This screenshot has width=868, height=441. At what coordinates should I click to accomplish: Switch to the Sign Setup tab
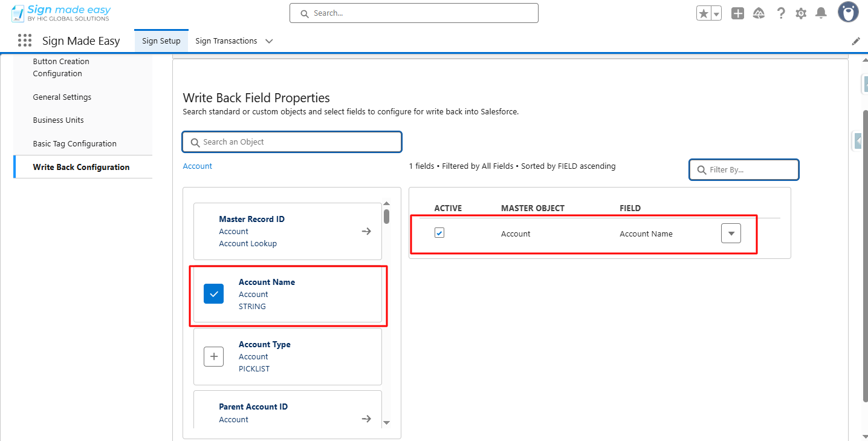pyautogui.click(x=161, y=41)
